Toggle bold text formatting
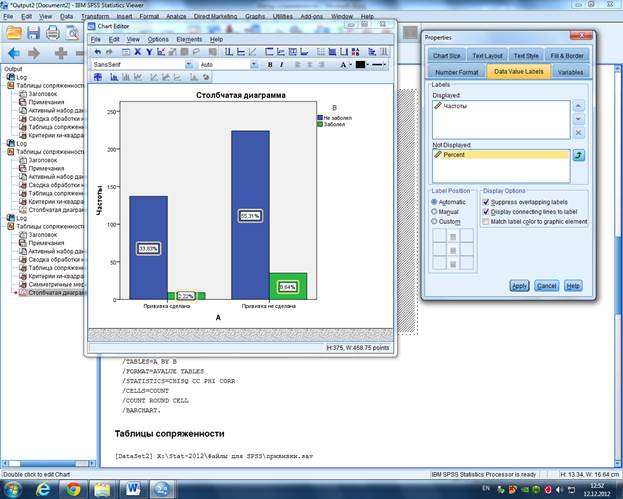This screenshot has height=499, width=623. [270, 64]
